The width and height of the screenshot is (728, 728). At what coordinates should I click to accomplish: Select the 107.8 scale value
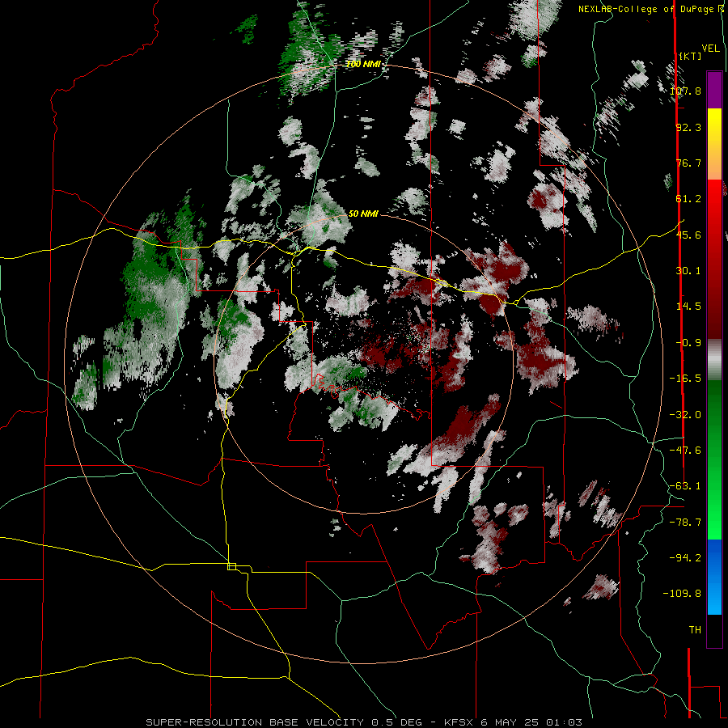tap(685, 91)
